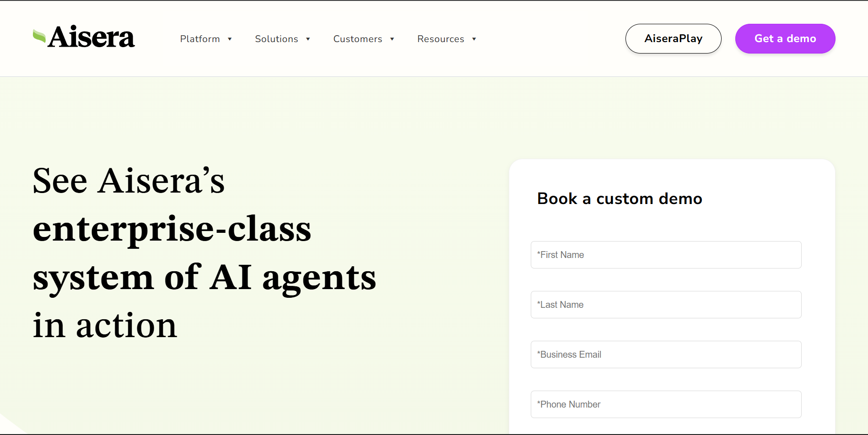Open the Resources menu
This screenshot has height=435, width=868.
[441, 39]
